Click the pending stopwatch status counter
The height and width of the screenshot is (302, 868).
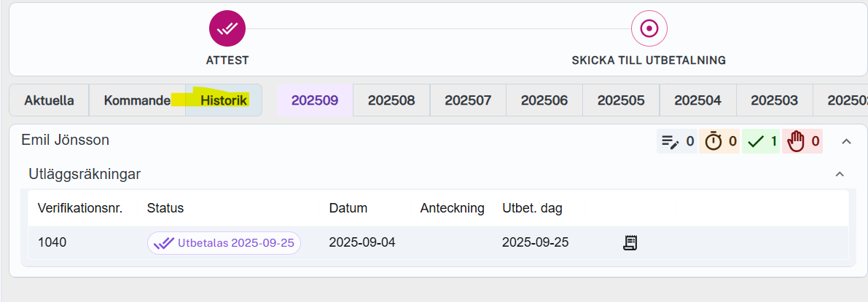(720, 141)
